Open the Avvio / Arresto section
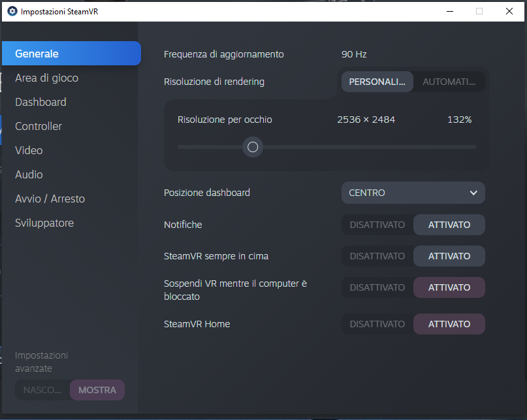 [50, 199]
